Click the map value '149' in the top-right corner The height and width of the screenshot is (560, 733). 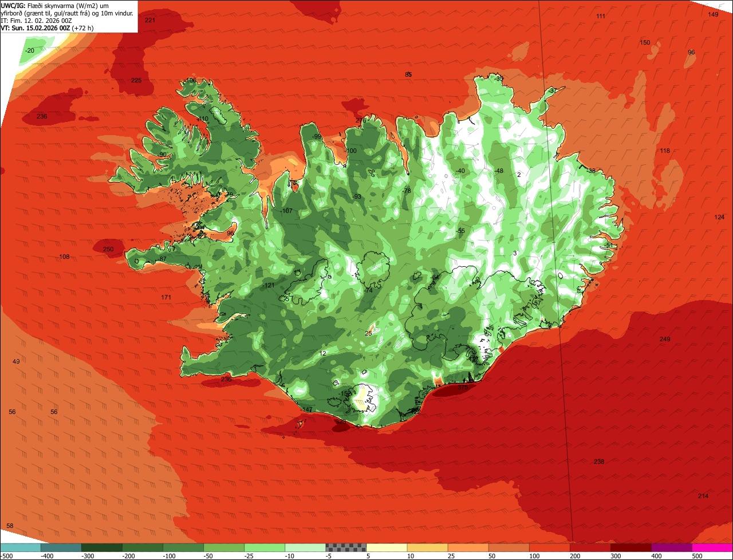point(713,14)
